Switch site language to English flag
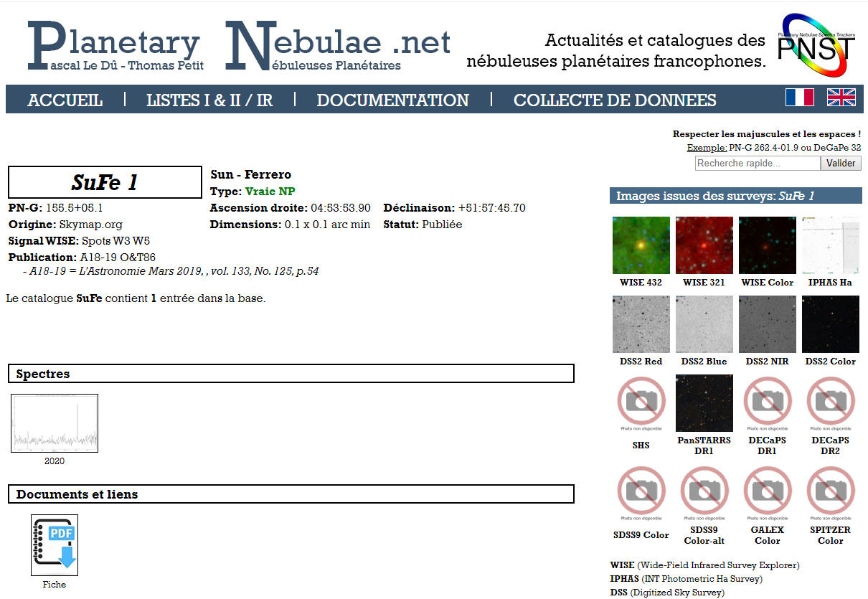 point(841,98)
